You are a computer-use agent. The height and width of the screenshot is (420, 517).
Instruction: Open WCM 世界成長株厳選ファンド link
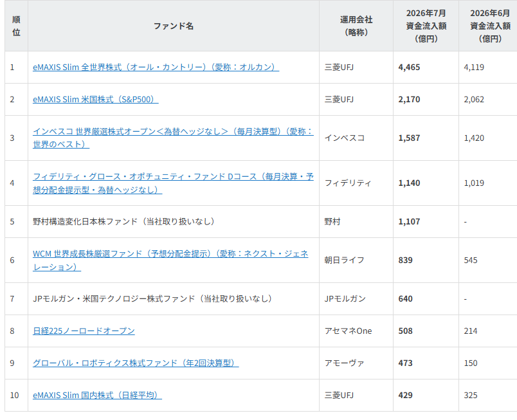[x=171, y=260]
